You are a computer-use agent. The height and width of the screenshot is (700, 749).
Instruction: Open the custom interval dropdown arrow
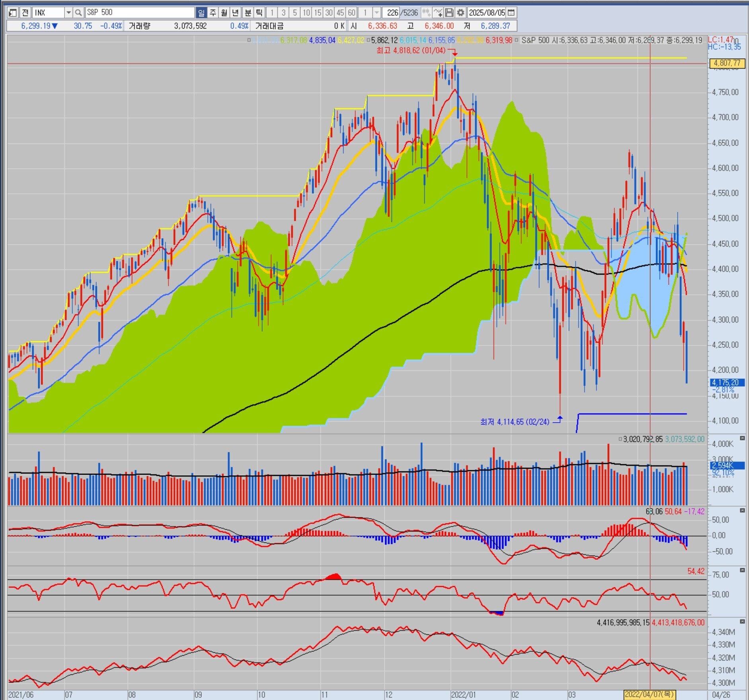[376, 13]
